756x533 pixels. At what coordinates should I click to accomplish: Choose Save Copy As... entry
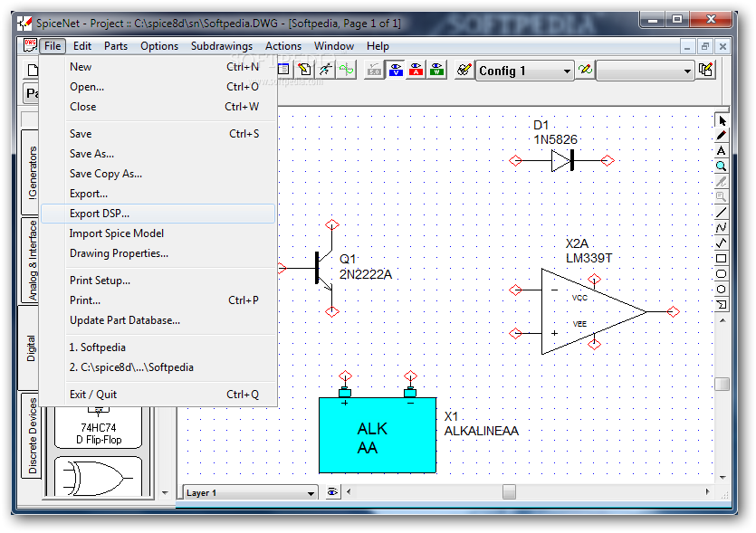pyautogui.click(x=158, y=174)
